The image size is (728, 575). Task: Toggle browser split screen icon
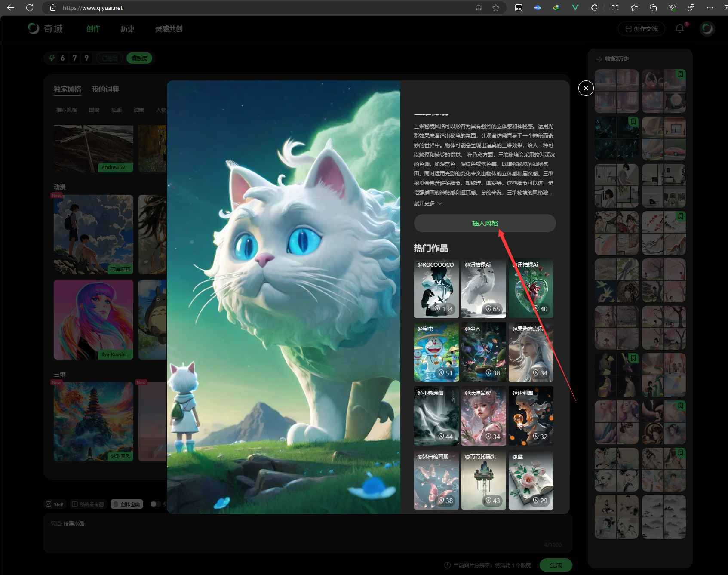click(615, 8)
